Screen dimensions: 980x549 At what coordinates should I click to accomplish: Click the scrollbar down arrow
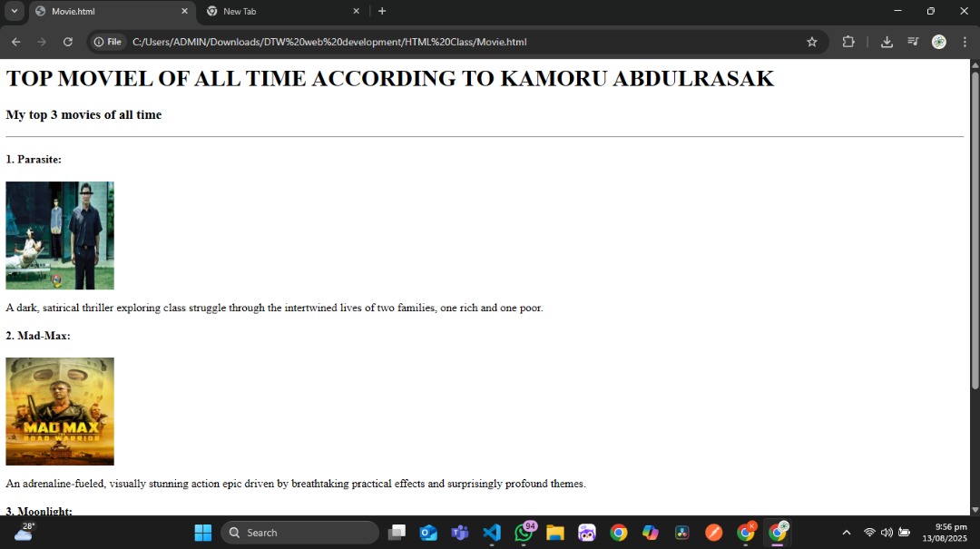pos(975,510)
